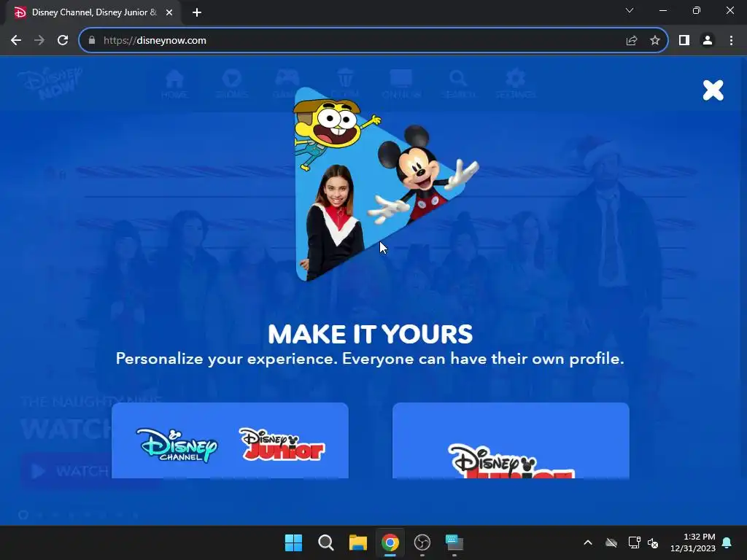This screenshot has height=560, width=747.
Task: Open File Explorer from the taskbar
Action: (x=357, y=542)
